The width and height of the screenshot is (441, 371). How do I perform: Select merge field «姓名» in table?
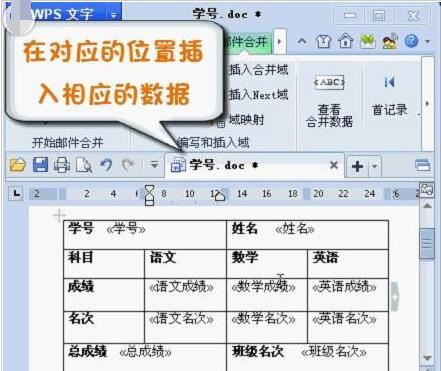pos(295,229)
